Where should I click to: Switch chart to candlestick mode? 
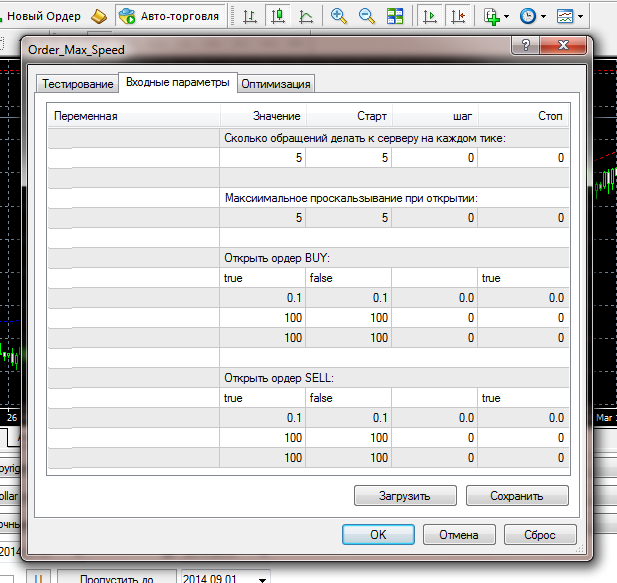(x=278, y=16)
